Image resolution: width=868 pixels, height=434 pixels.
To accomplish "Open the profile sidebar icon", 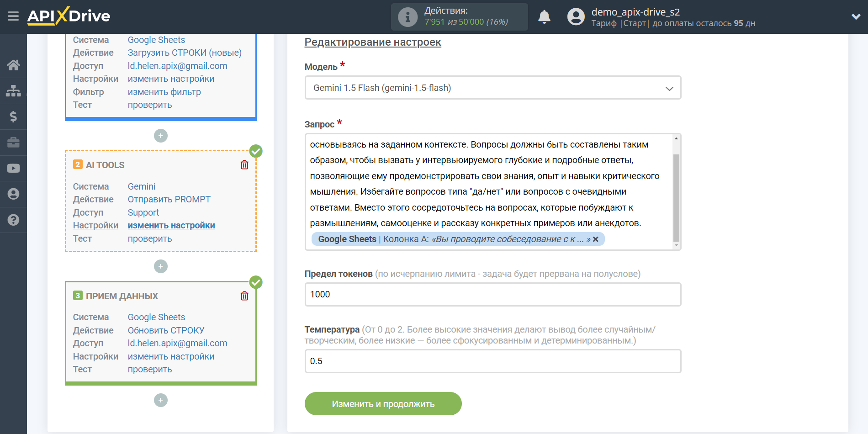I will pyautogui.click(x=13, y=194).
